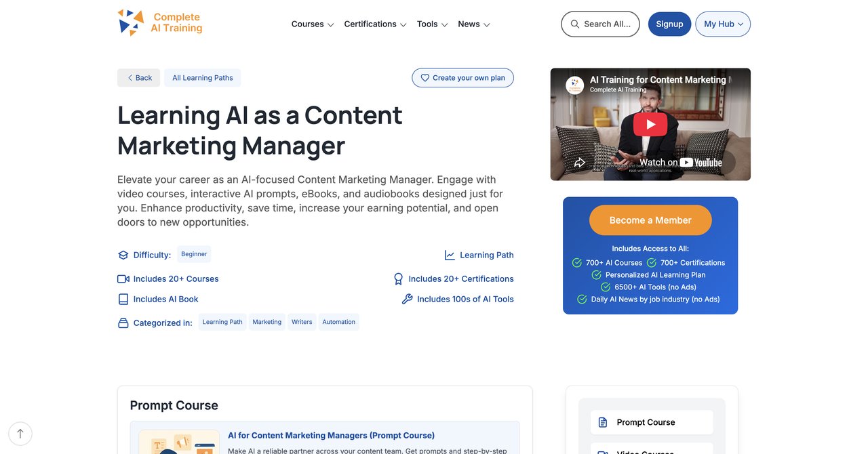Click the graduation cap Difficulty icon

click(123, 255)
